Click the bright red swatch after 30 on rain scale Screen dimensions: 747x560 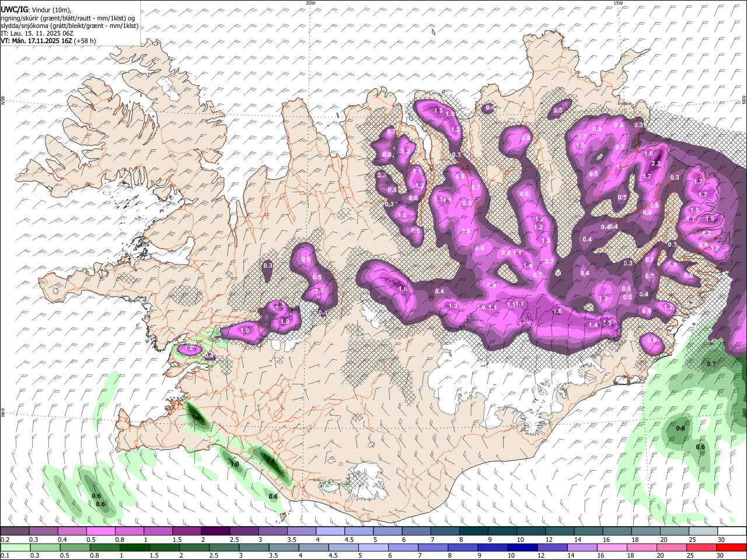click(x=731, y=547)
